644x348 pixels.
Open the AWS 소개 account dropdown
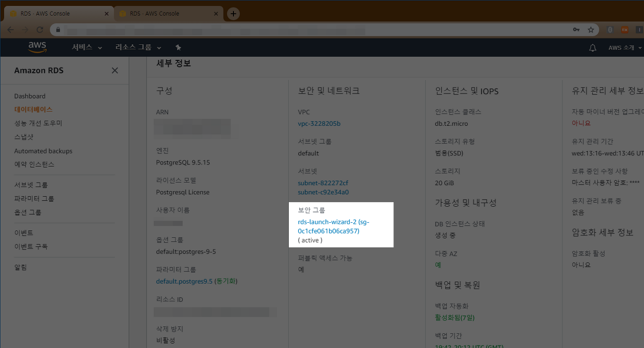click(625, 48)
